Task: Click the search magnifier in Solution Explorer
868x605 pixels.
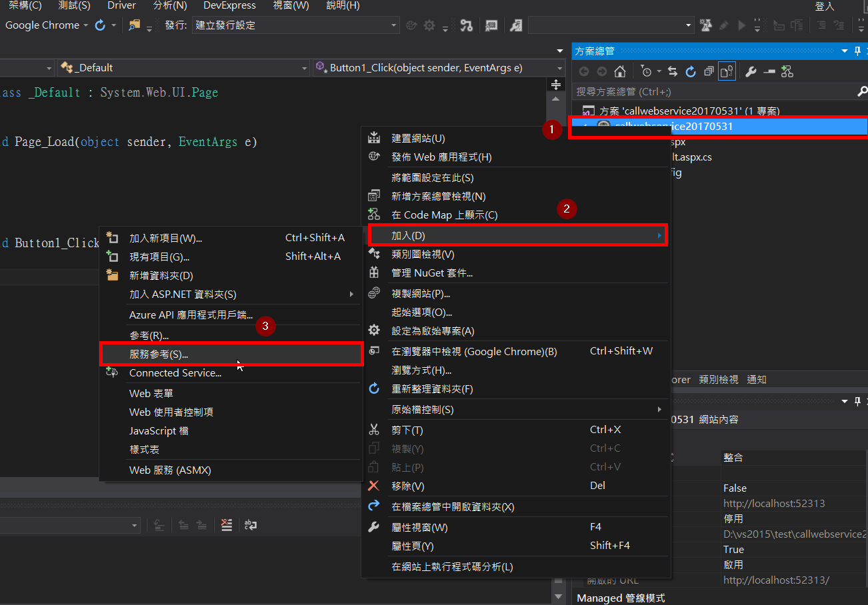Action: click(x=862, y=91)
